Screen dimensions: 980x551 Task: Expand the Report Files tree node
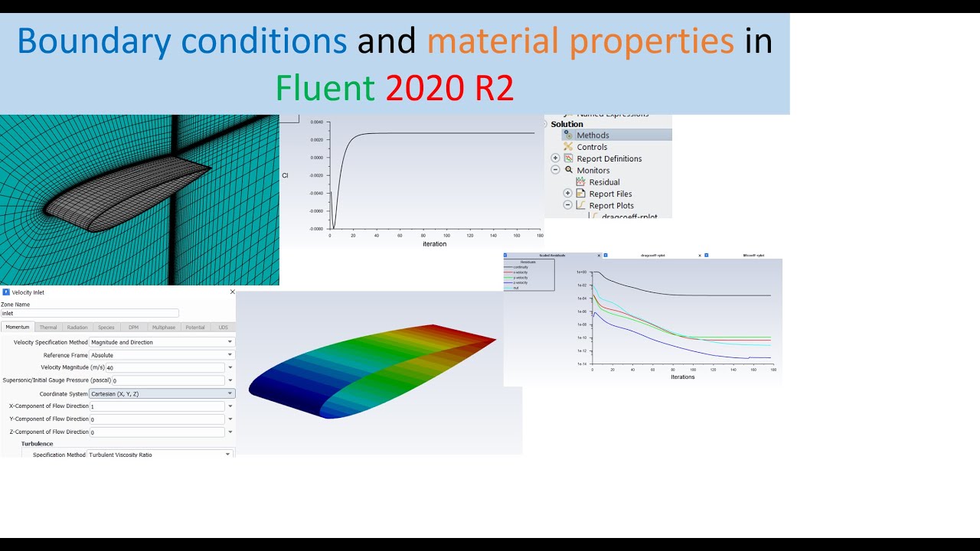[x=567, y=194]
